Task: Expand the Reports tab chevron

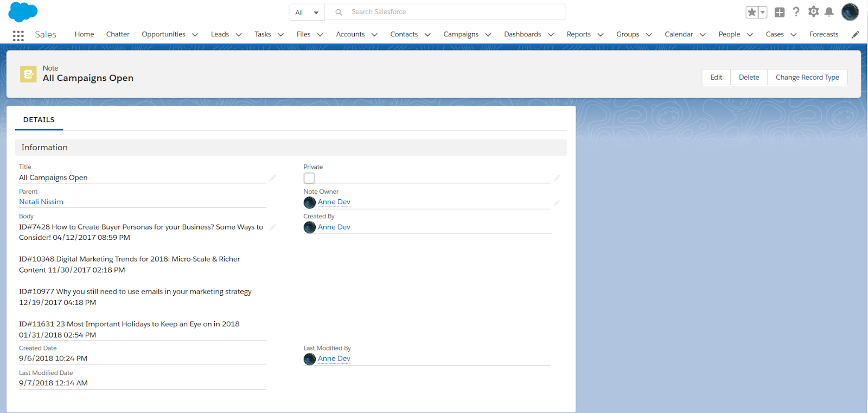Action: tap(601, 35)
